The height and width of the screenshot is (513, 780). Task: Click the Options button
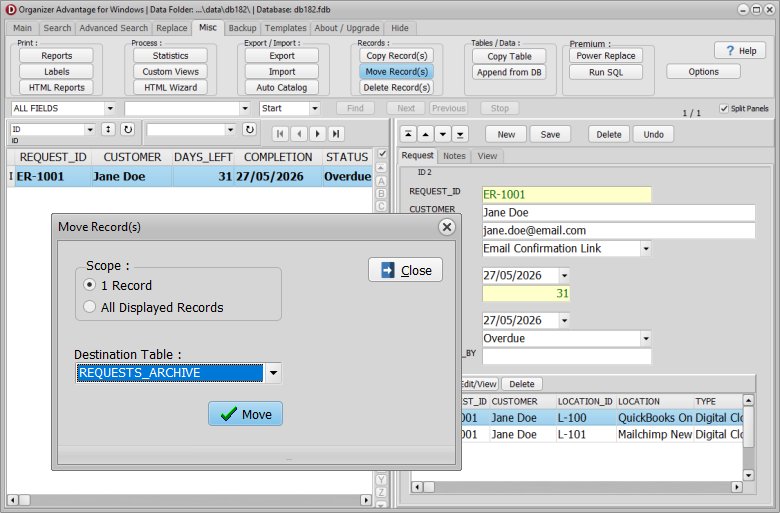tap(703, 72)
